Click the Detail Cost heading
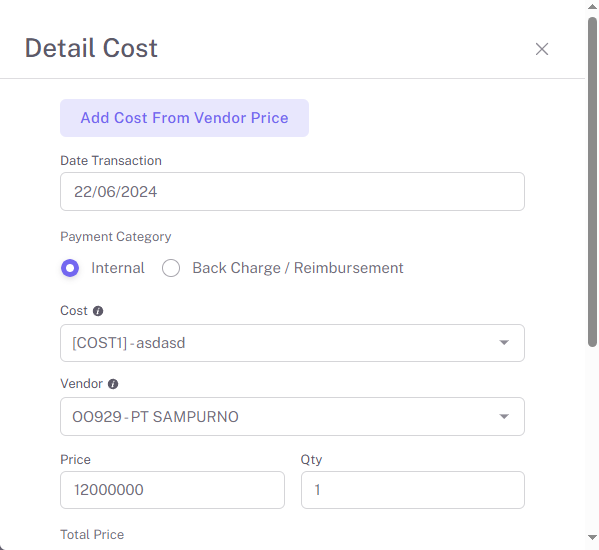The height and width of the screenshot is (550, 599). pyautogui.click(x=91, y=48)
